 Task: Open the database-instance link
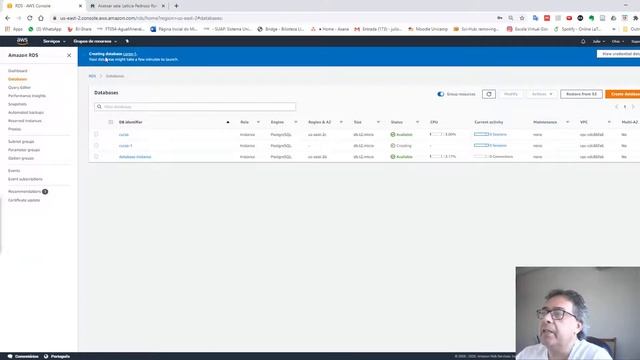pos(135,157)
